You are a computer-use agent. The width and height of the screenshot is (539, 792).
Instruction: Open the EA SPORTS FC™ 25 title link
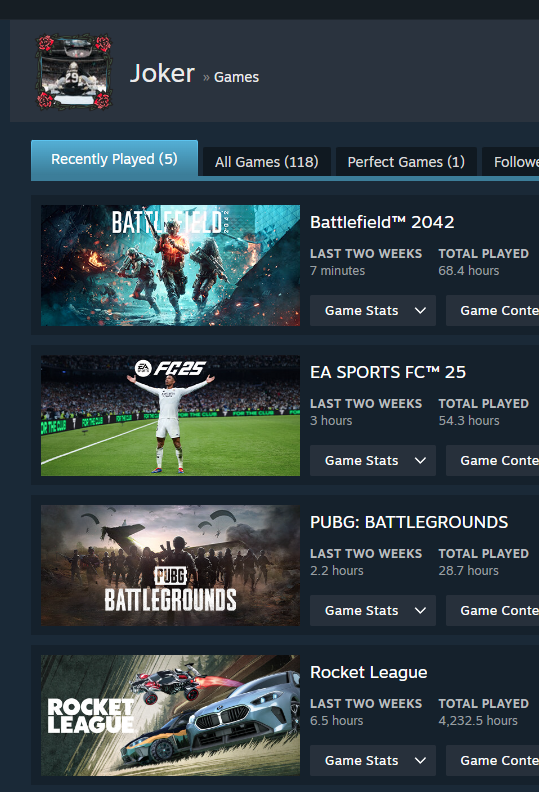[388, 372]
